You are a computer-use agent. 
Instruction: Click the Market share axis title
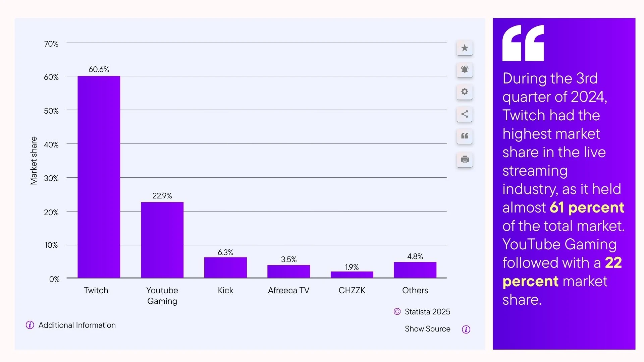(34, 161)
